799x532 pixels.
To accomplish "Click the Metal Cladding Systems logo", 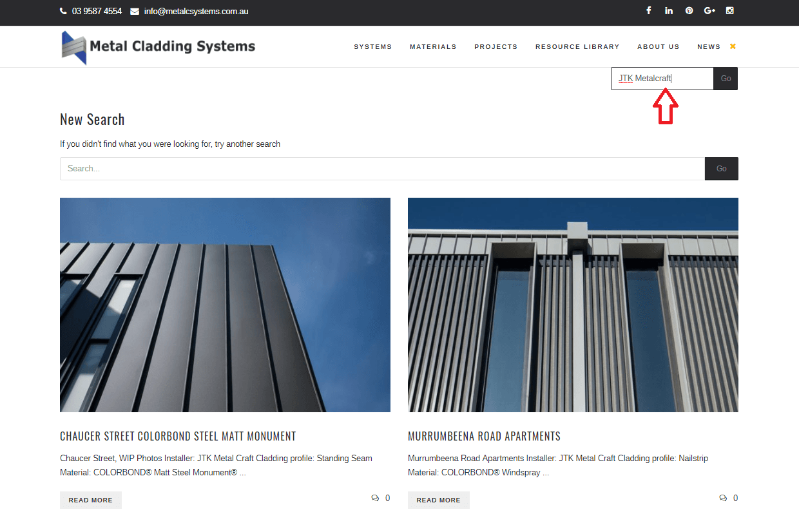I will click(x=159, y=47).
